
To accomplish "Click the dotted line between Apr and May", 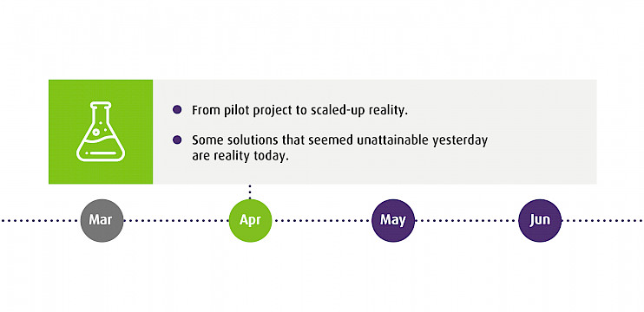I will click(322, 221).
